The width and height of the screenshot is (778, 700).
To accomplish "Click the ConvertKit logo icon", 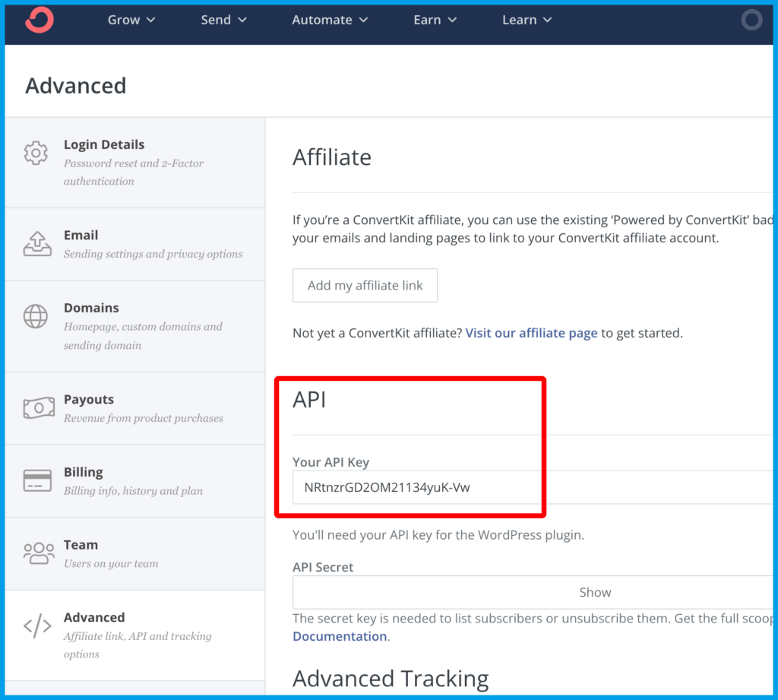I will coord(40,21).
